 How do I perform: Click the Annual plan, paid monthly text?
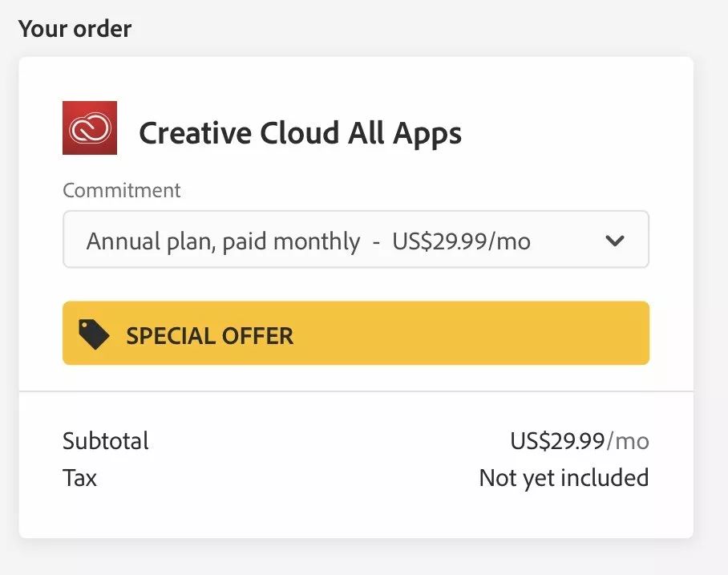click(x=223, y=241)
